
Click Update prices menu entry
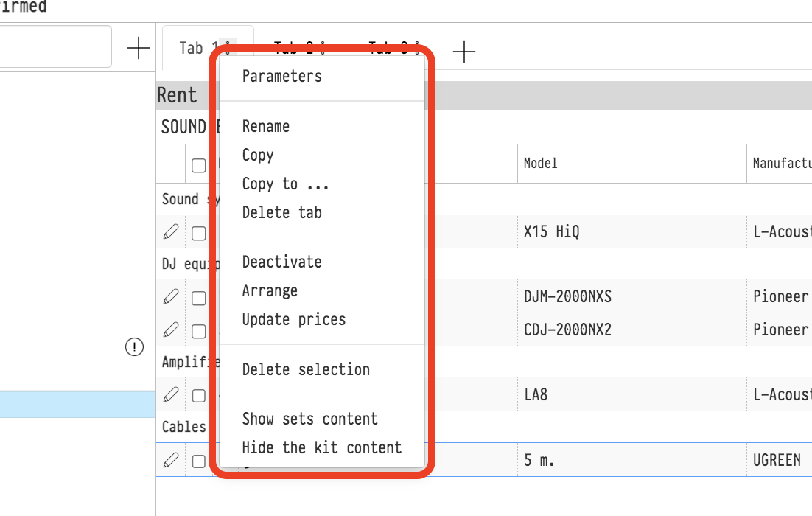point(293,319)
